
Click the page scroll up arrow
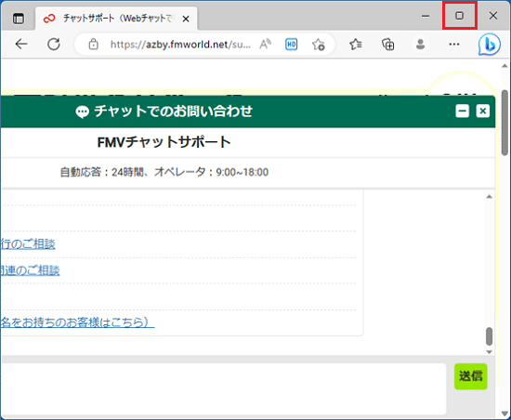[504, 66]
